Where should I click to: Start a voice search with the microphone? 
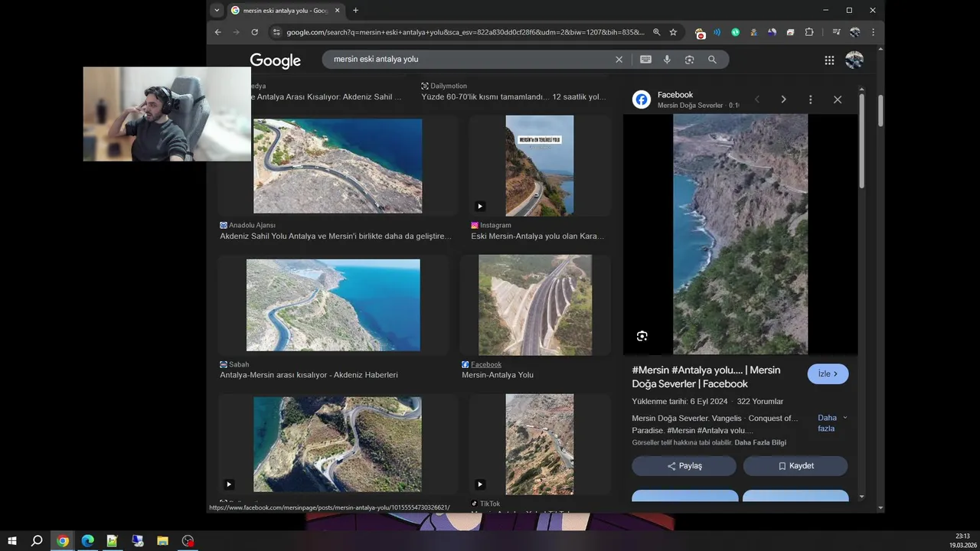[668, 60]
